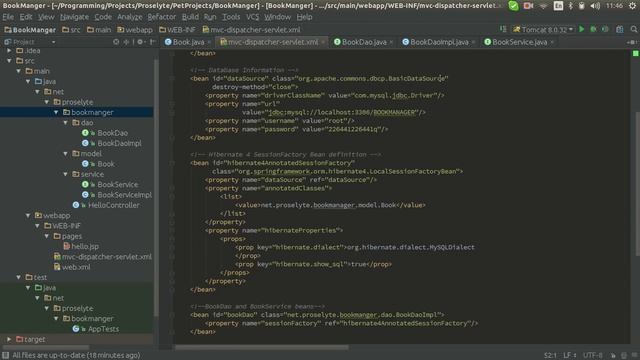Viewport: 640px width, 360px height.
Task: Click the Project panel vertical scrollbar
Action: 156,188
